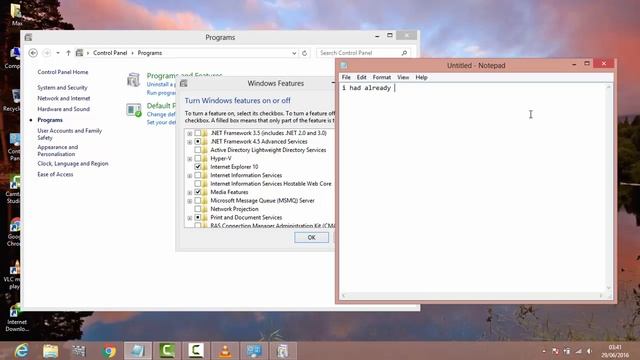The height and width of the screenshot is (360, 640).
Task: Switch to the Control Panel taskbar icon
Action: point(254,351)
